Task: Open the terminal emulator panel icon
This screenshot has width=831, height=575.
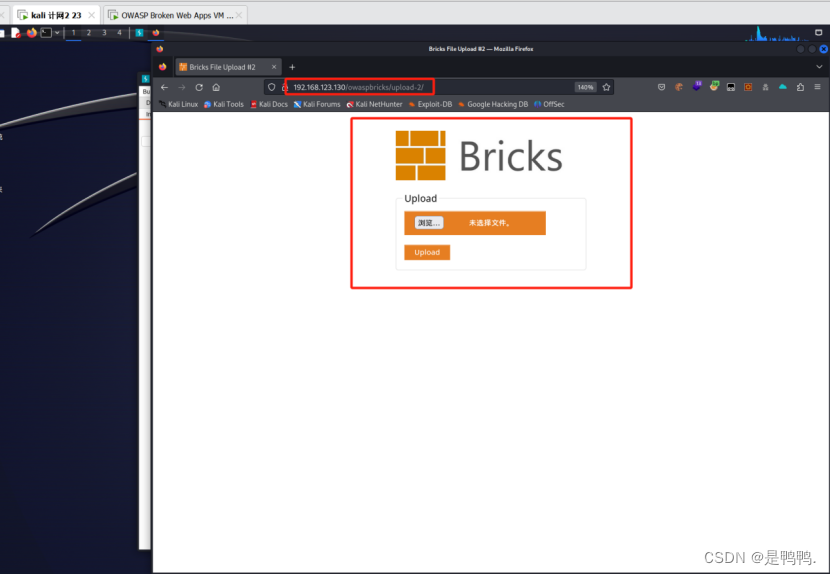Action: (x=46, y=33)
